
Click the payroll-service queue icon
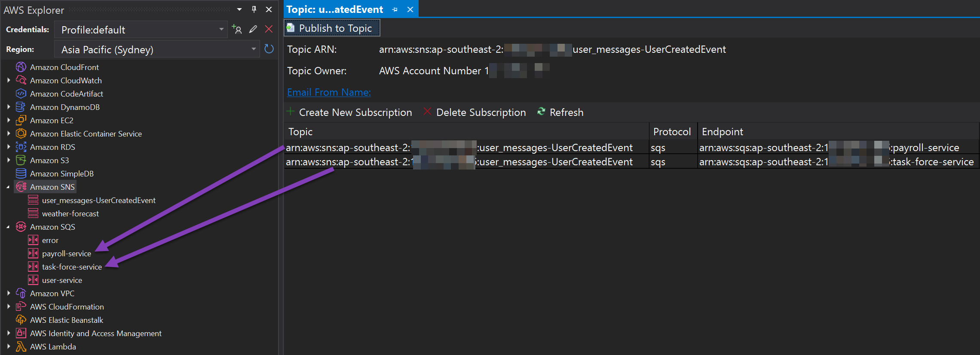[33, 253]
